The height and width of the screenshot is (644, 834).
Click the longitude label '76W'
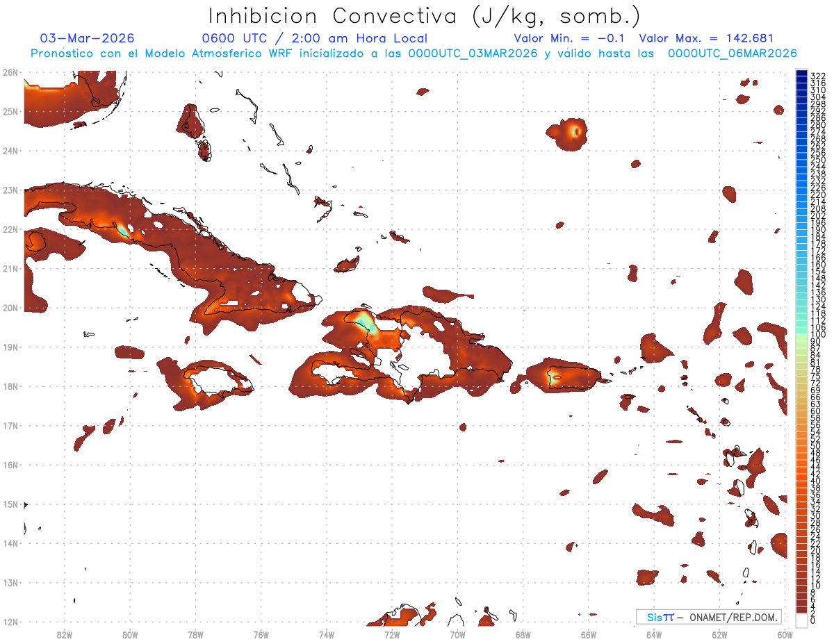click(x=261, y=634)
